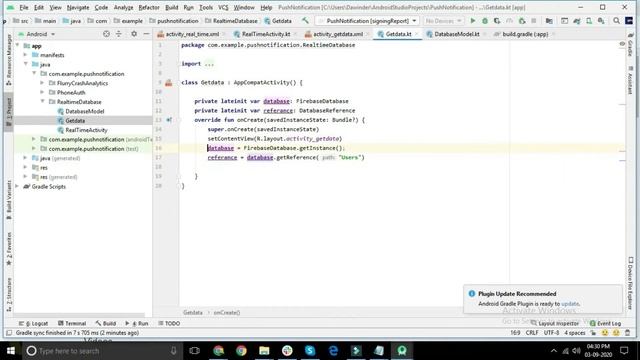
Task: Open Project Structure toolbar icon
Action: pos(549,20)
